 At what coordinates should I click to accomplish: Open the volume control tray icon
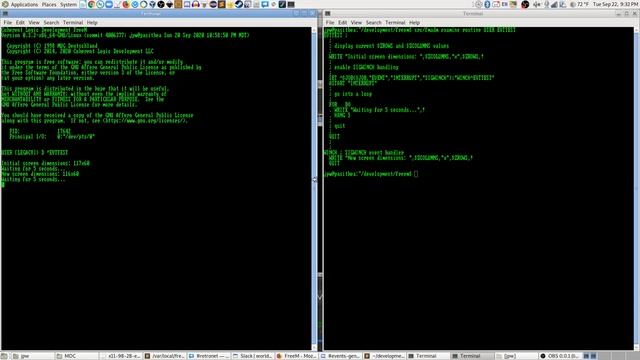click(536, 4)
